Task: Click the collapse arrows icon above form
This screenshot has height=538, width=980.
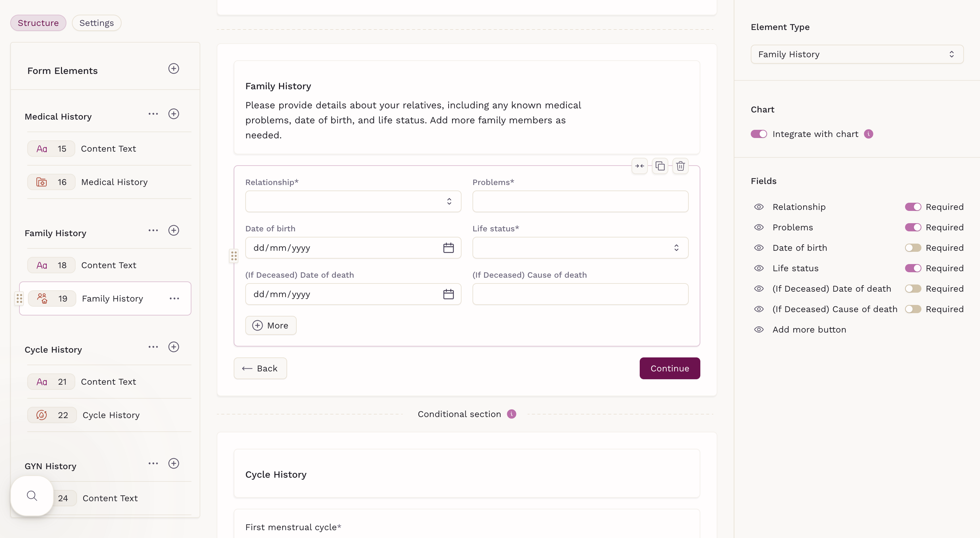Action: [639, 166]
